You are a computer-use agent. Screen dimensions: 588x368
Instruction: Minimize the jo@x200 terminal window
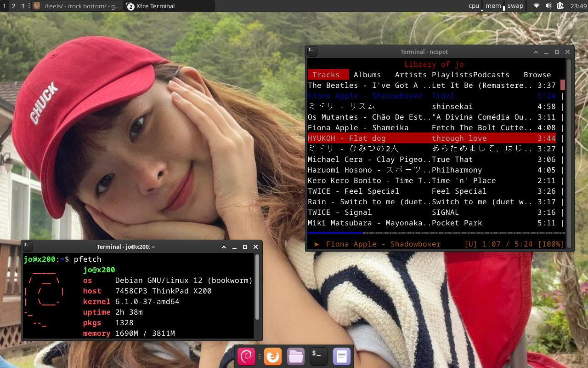click(235, 247)
